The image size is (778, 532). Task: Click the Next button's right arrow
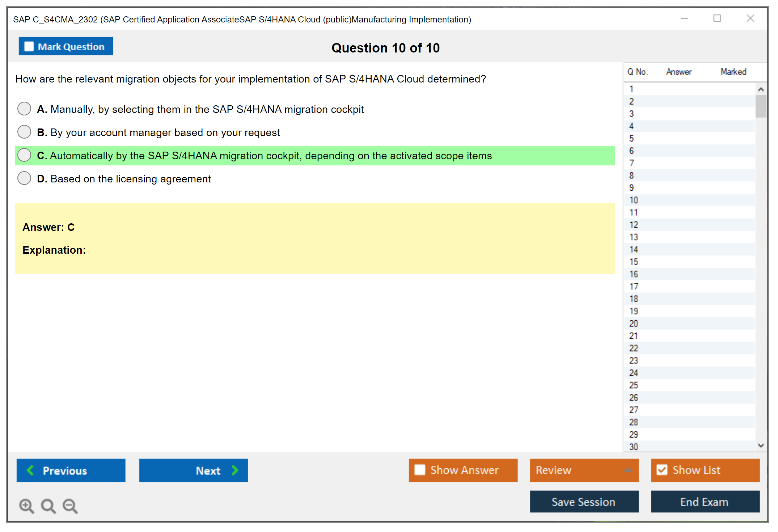(x=235, y=470)
